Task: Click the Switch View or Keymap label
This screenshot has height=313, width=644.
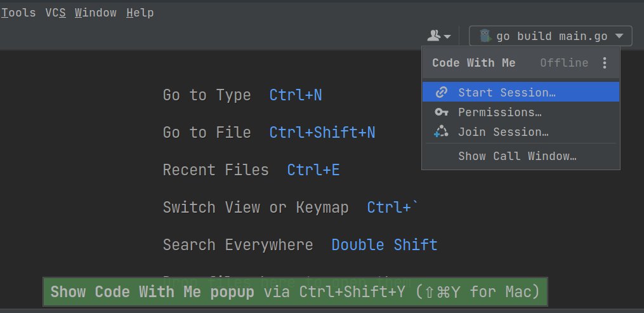Action: pos(256,207)
